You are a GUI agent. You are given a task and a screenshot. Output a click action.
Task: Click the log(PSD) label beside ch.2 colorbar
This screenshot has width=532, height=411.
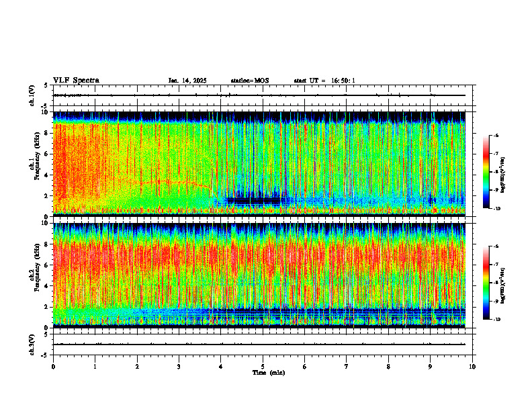click(x=503, y=285)
